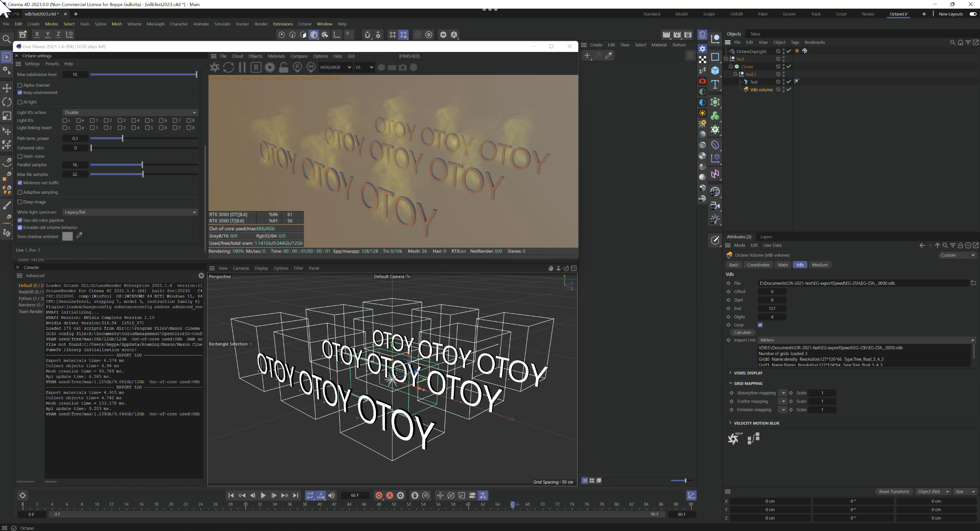Enable the Alpha channel checkbox
980x531 pixels.
[x=20, y=85]
